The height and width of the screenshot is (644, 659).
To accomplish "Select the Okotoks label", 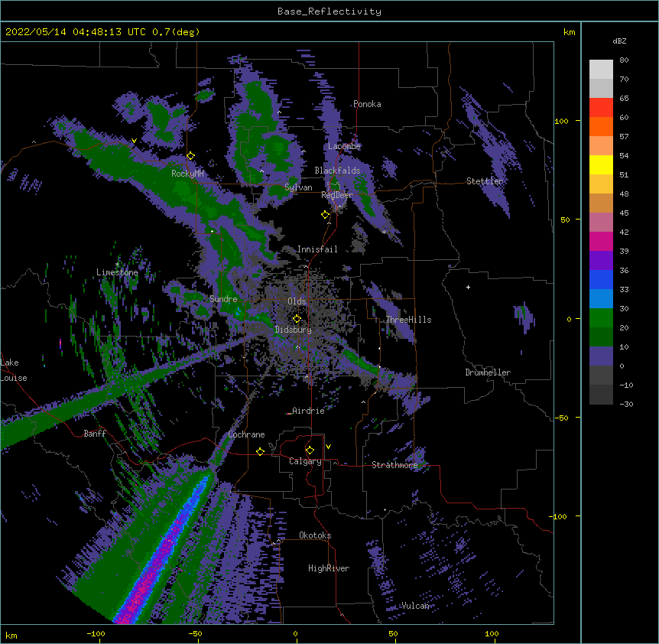I will click(x=315, y=535).
